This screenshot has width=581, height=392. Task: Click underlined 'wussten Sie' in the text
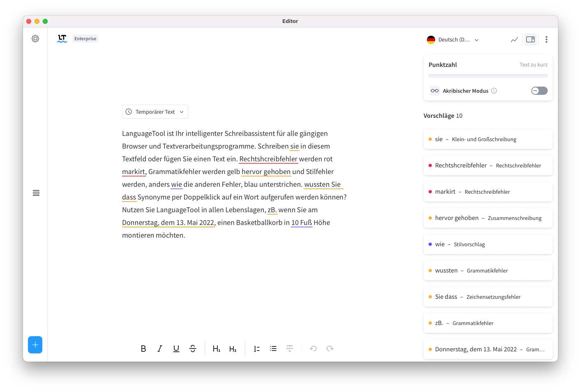coord(323,184)
